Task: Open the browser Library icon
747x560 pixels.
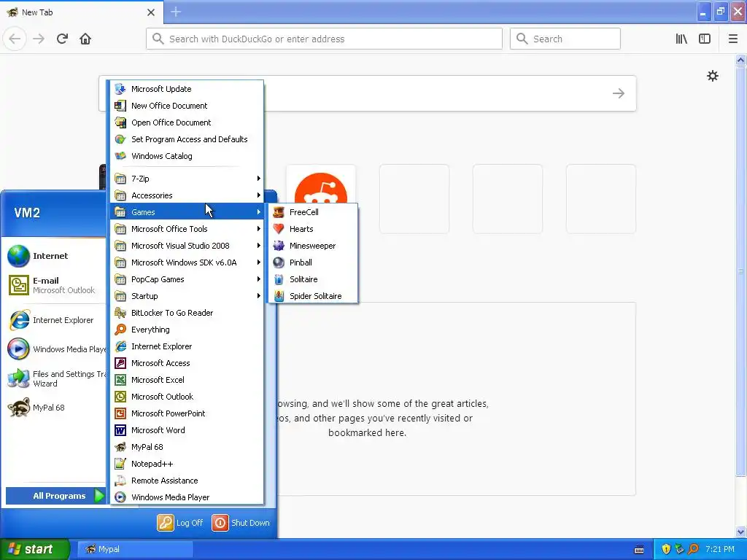Action: 682,39
